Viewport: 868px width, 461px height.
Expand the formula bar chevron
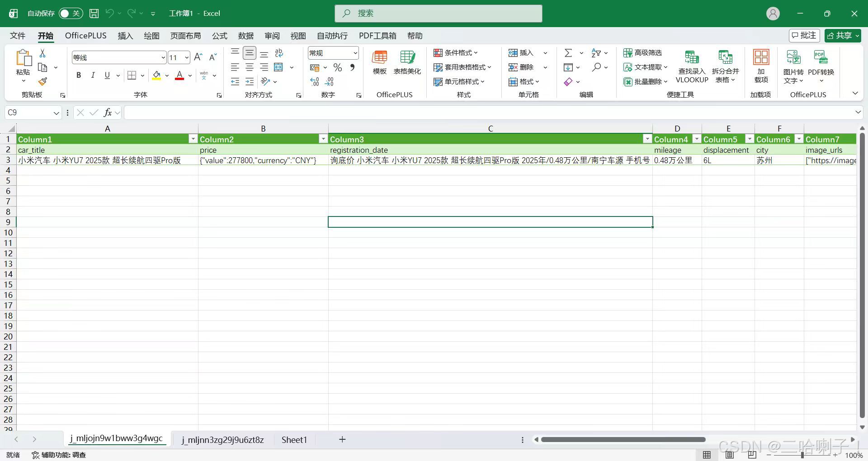858,112
